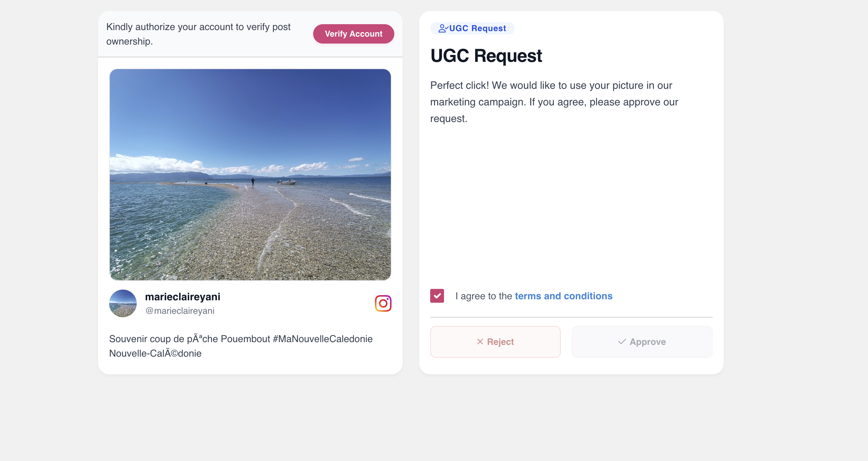Viewport: 868px width, 461px height.
Task: Uncheck the terms agreement checkbox
Action: (437, 296)
